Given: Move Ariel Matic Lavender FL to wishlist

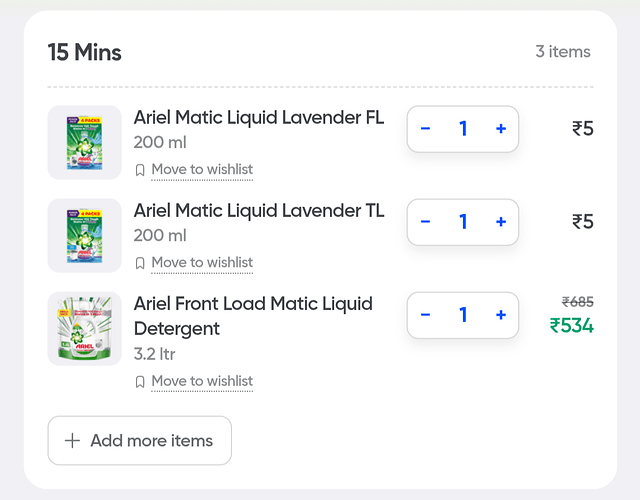Looking at the screenshot, I should [x=202, y=170].
